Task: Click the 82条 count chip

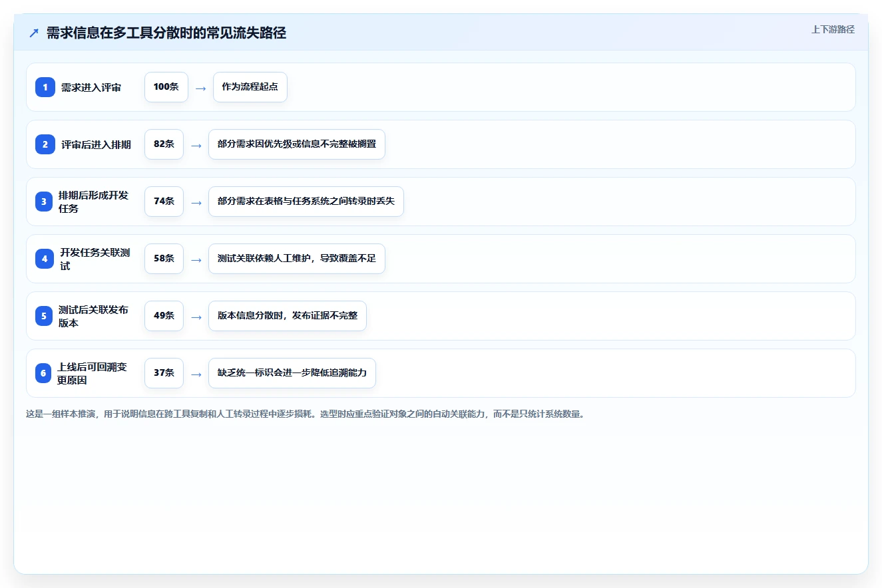Action: (164, 144)
